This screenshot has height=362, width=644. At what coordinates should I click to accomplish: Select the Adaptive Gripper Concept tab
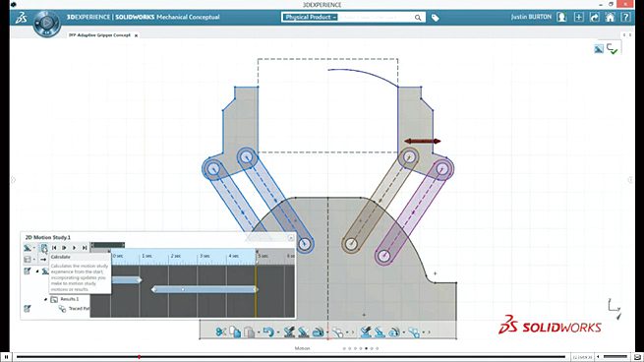click(x=100, y=35)
